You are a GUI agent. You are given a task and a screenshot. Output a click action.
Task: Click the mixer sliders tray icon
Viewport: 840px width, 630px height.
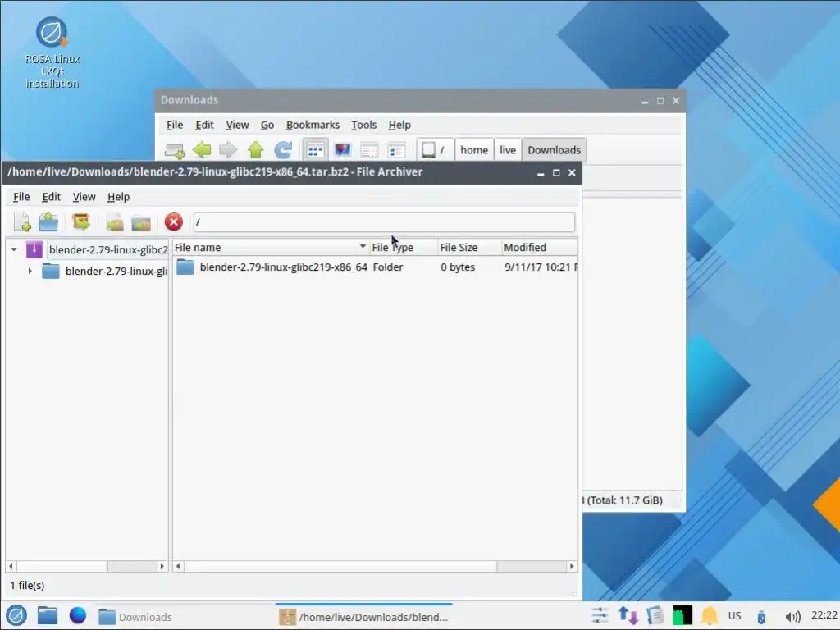599,615
